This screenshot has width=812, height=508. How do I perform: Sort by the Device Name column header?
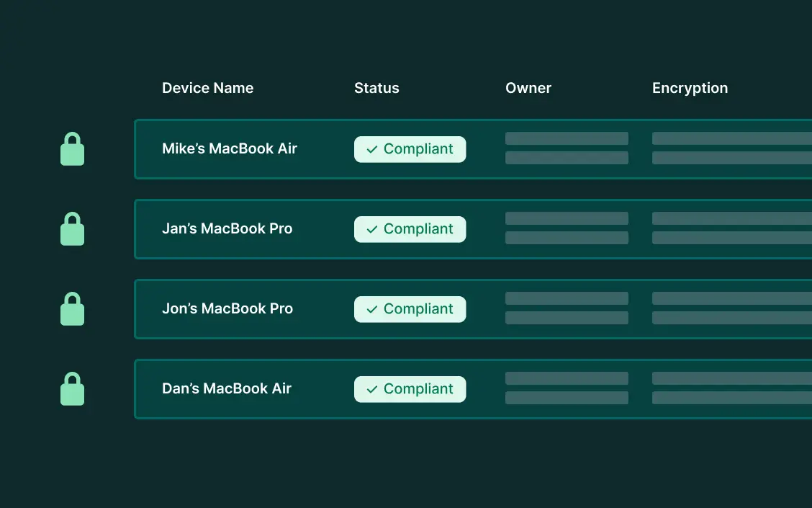[207, 88]
